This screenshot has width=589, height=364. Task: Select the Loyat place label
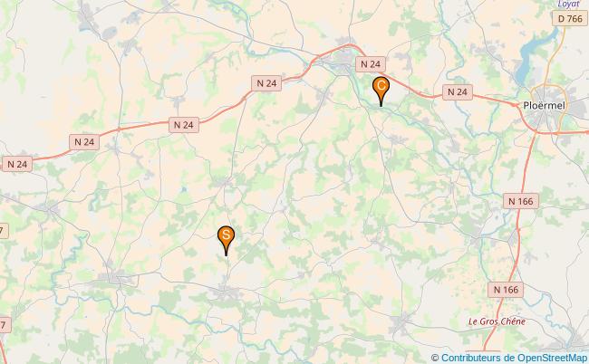pos(568,4)
